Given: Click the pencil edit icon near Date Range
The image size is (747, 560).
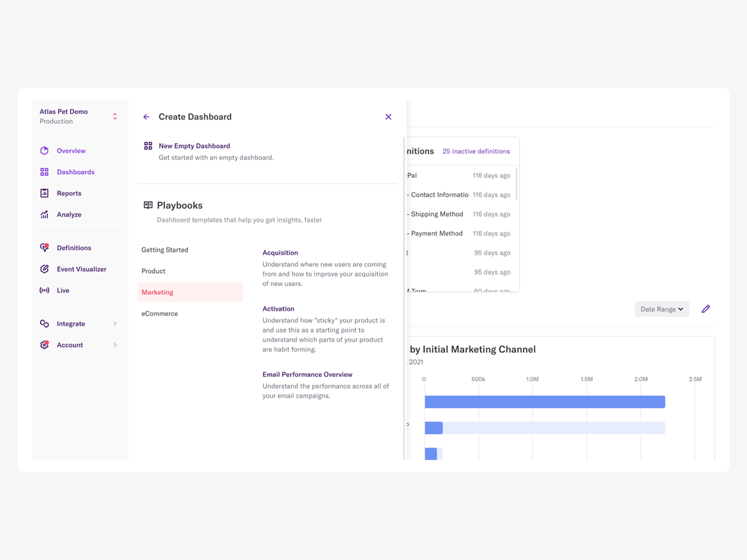Looking at the screenshot, I should pyautogui.click(x=705, y=309).
